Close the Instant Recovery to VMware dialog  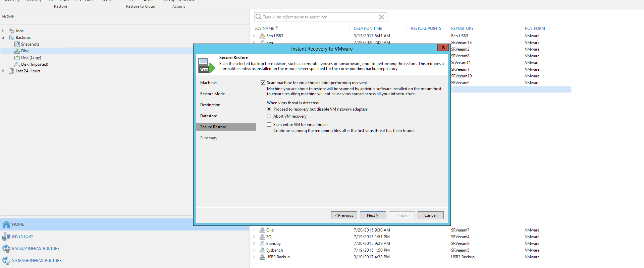coord(443,47)
